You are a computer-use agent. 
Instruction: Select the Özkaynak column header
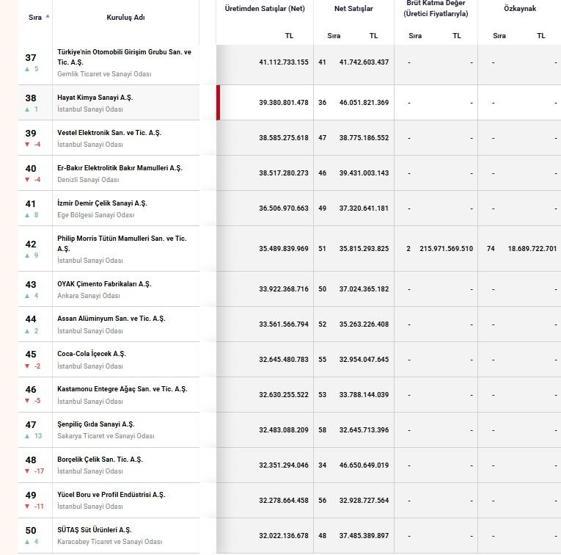(x=520, y=8)
